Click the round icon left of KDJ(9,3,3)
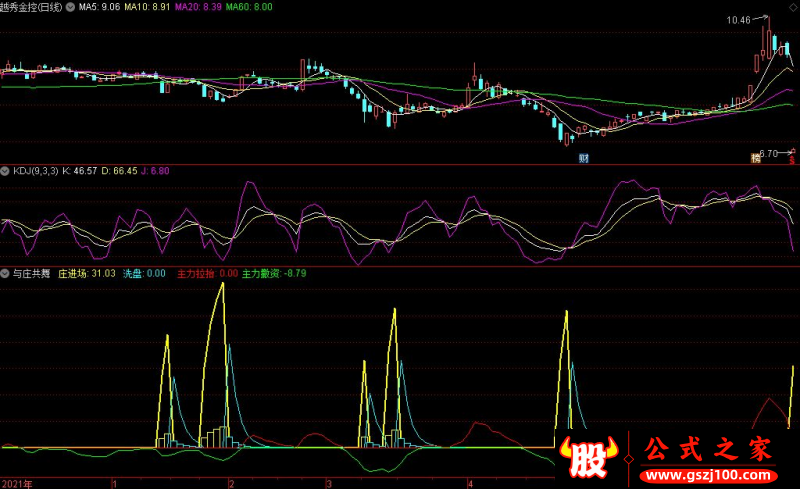Viewport: 800px width, 489px height. [6, 172]
